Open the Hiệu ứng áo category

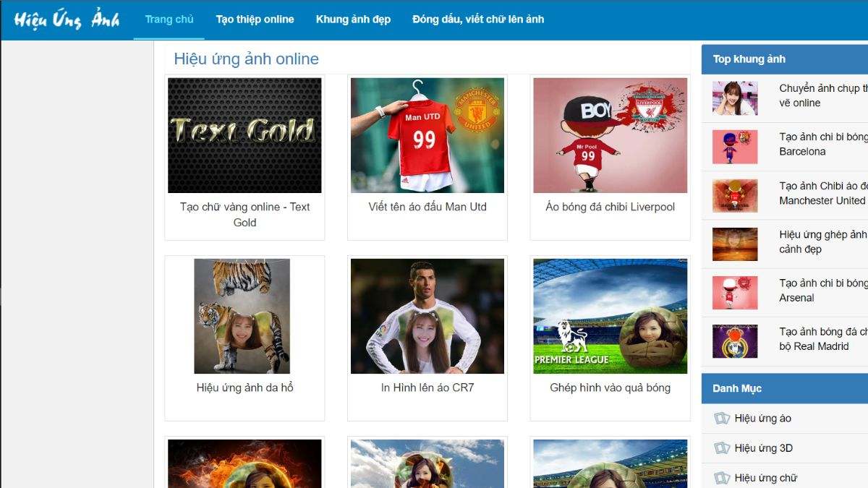point(762,419)
